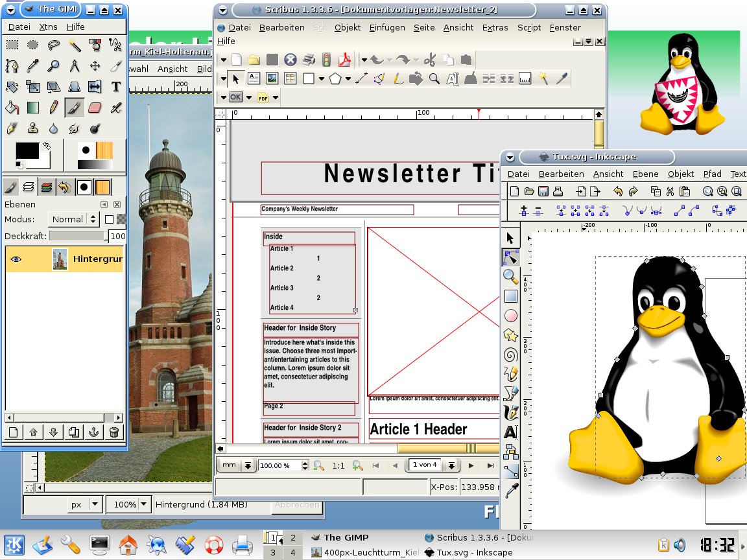Step Scribus zoom percentage spinner
The height and width of the screenshot is (560, 747).
click(305, 466)
